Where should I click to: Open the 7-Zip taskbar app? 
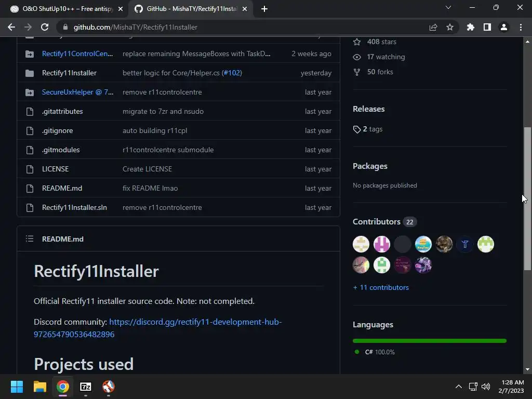86,387
